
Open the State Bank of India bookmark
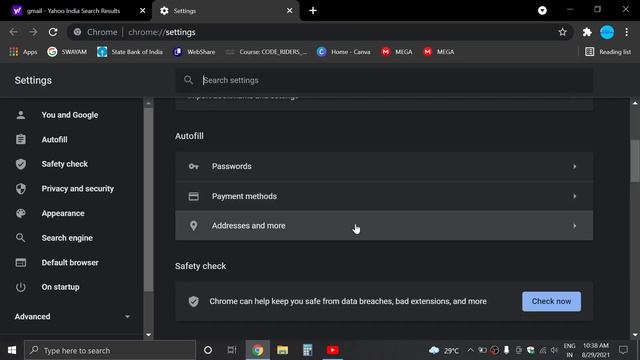pyautogui.click(x=130, y=52)
